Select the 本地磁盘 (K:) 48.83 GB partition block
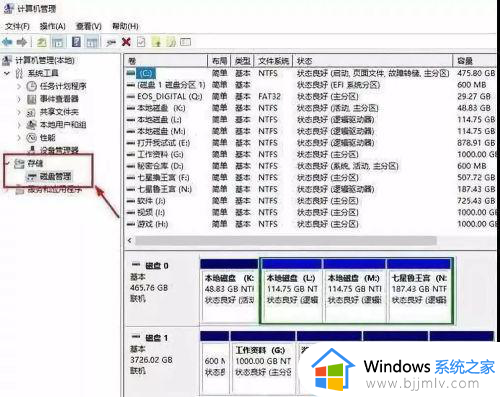Viewport: 500px width, 397px height. (230, 291)
